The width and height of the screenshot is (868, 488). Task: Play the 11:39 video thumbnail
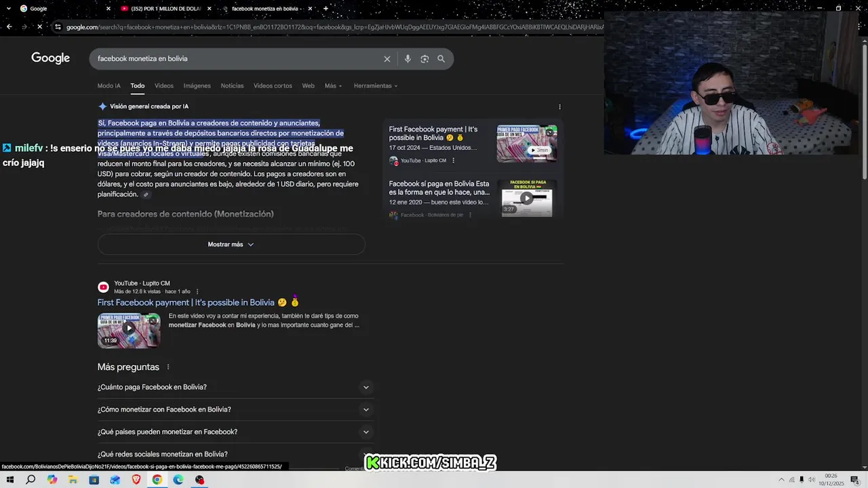[x=129, y=330]
